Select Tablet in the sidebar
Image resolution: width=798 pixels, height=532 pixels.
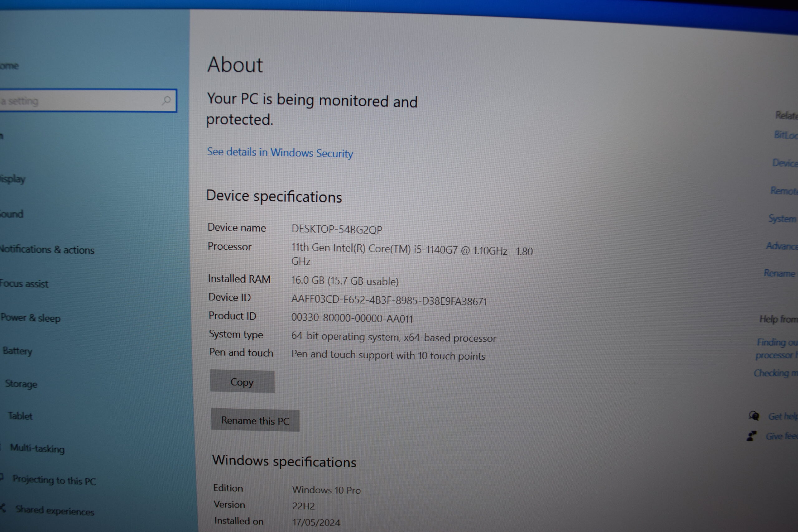click(x=20, y=416)
